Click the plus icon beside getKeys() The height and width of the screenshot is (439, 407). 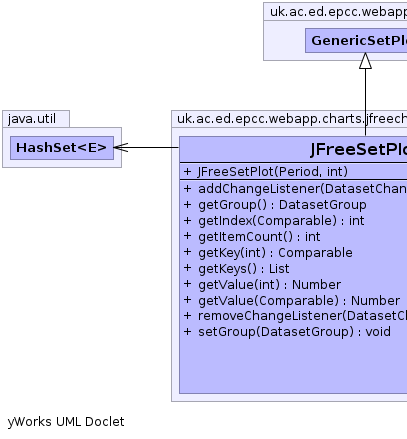coord(188,268)
